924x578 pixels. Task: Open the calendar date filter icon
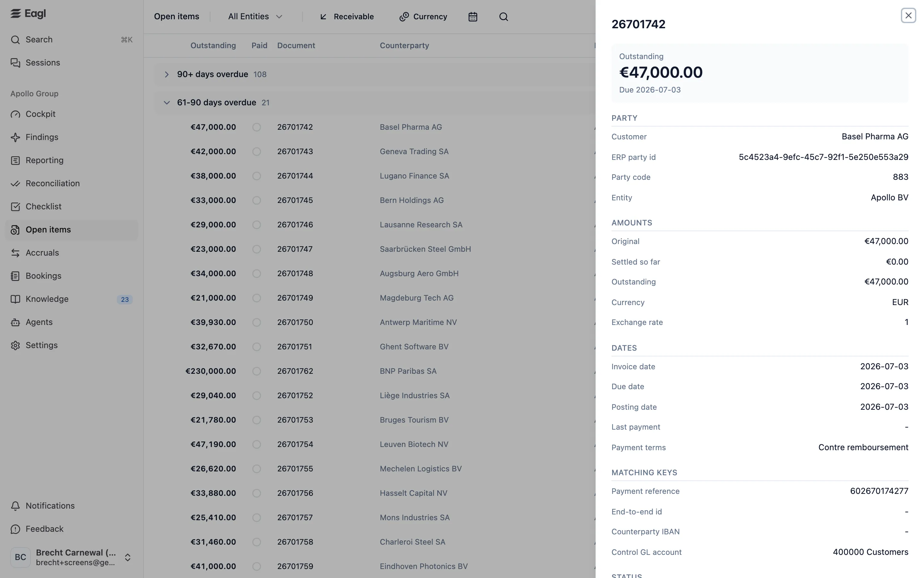point(473,17)
